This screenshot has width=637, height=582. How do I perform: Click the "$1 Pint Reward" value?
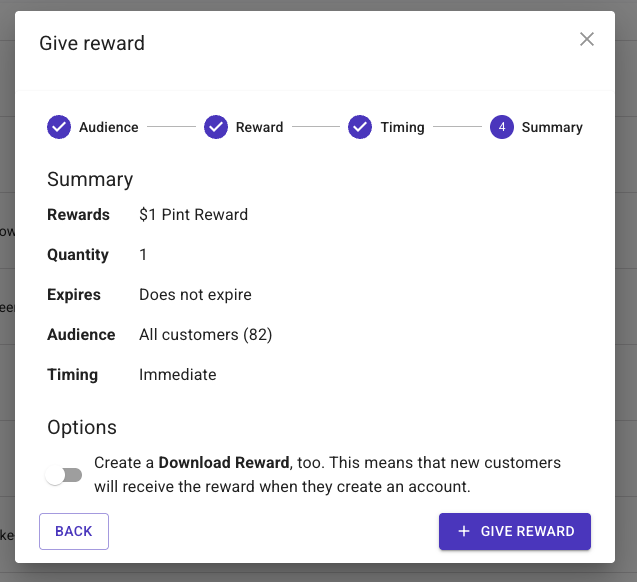(193, 214)
